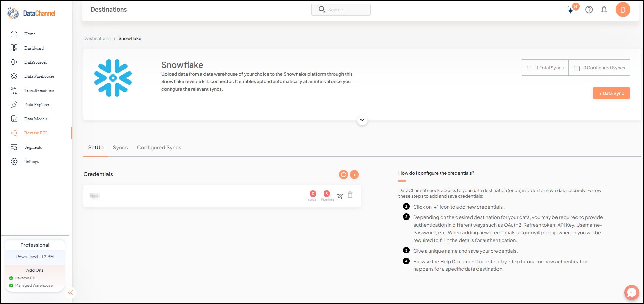The width and height of the screenshot is (644, 304).
Task: Click the syncs count badge
Action: [x=313, y=194]
